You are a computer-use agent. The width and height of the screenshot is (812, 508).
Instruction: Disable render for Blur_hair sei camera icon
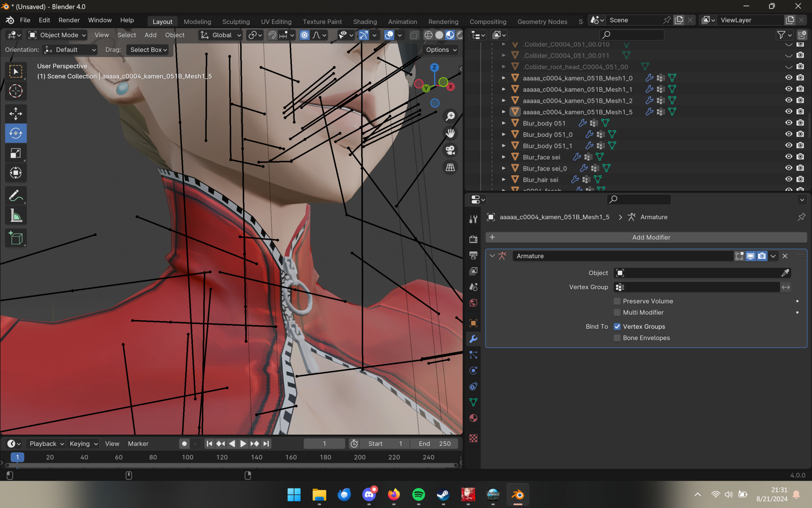pos(800,179)
